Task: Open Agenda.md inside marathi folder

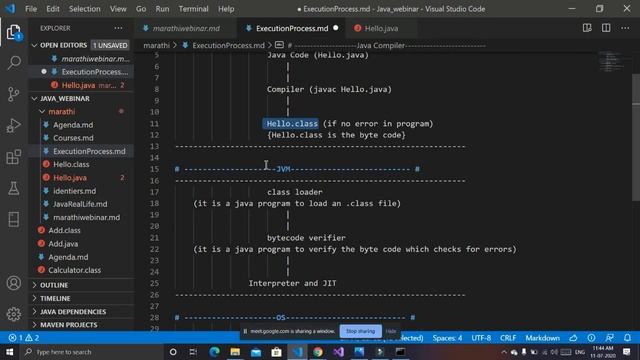Action: 73,125
